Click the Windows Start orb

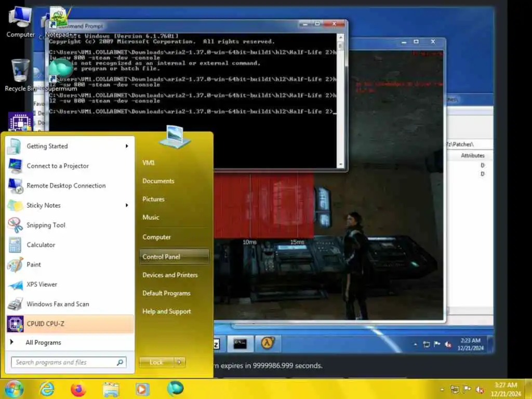[14, 389]
